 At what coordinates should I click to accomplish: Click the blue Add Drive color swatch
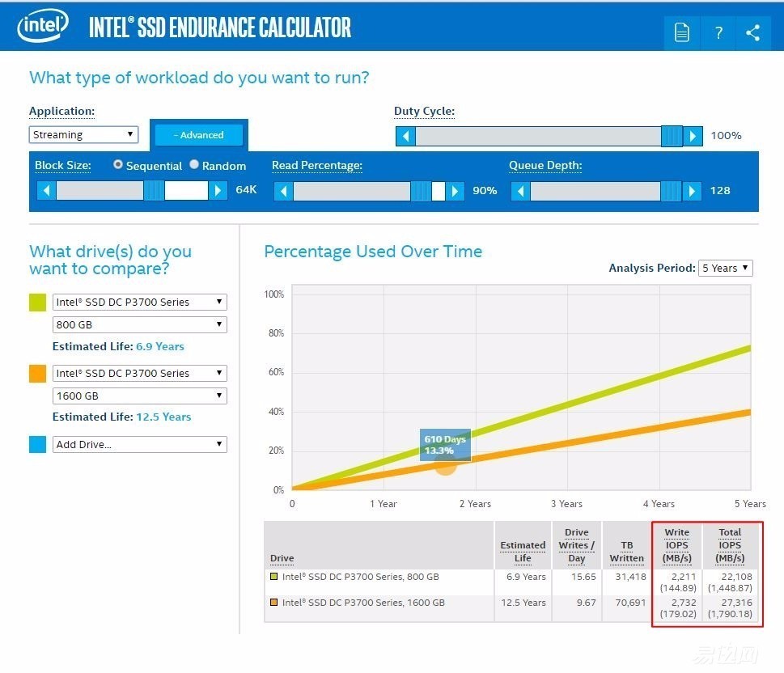pos(37,445)
